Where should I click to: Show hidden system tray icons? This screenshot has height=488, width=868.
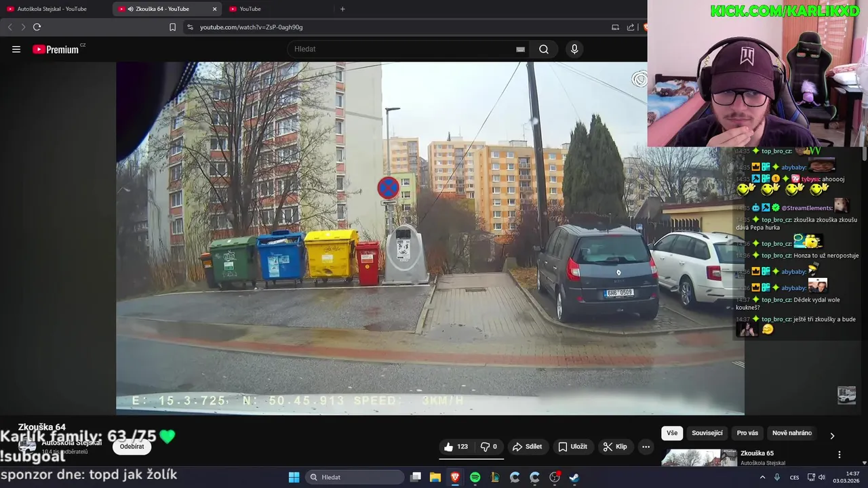pos(762,477)
